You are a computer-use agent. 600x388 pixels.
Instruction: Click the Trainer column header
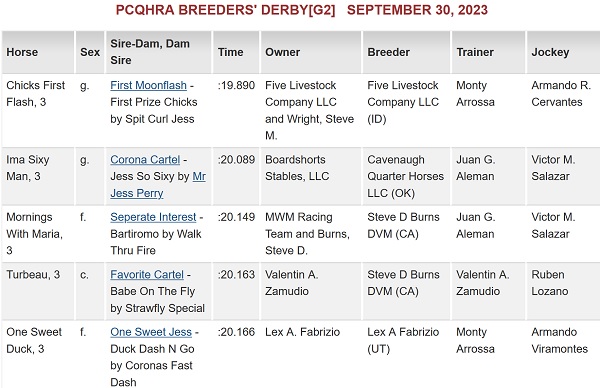pyautogui.click(x=488, y=52)
